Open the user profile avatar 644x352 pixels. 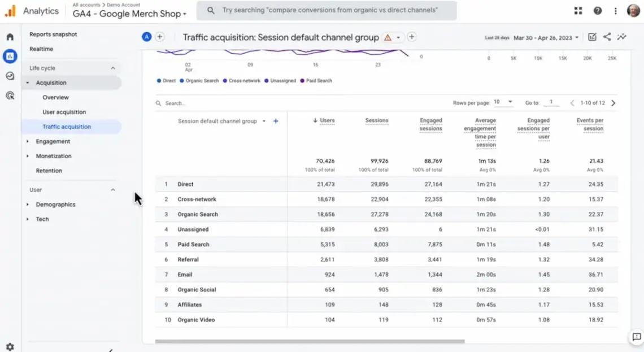coord(634,11)
